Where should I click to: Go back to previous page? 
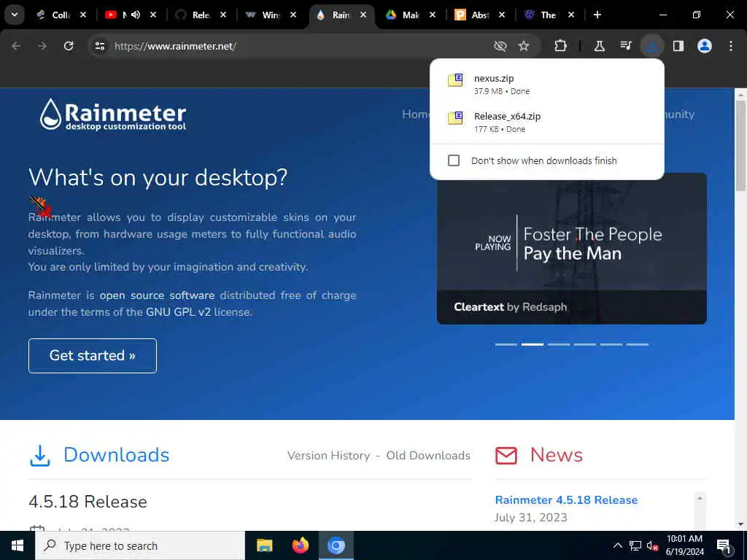pos(16,46)
